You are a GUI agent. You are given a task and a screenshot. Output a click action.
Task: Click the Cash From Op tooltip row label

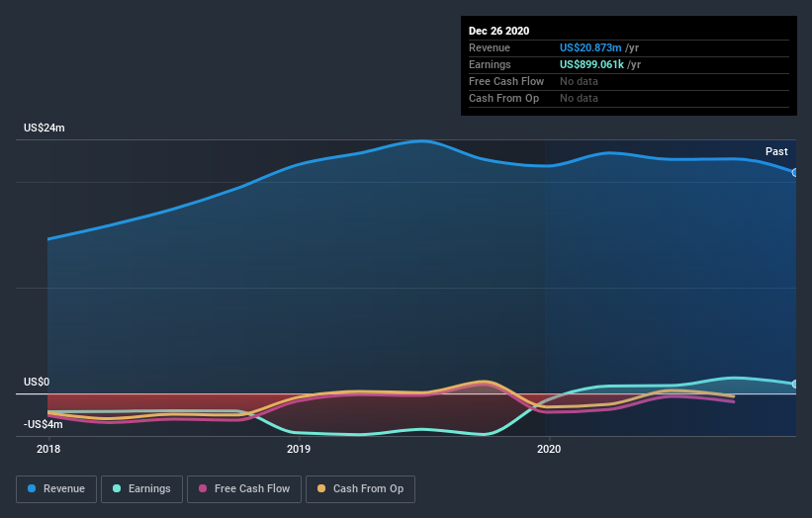tap(503, 98)
